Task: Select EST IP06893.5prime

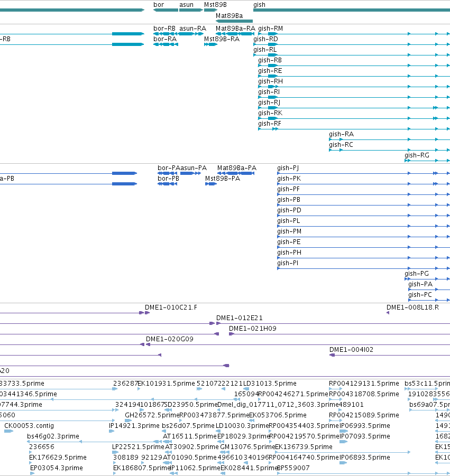Action: click(x=365, y=458)
